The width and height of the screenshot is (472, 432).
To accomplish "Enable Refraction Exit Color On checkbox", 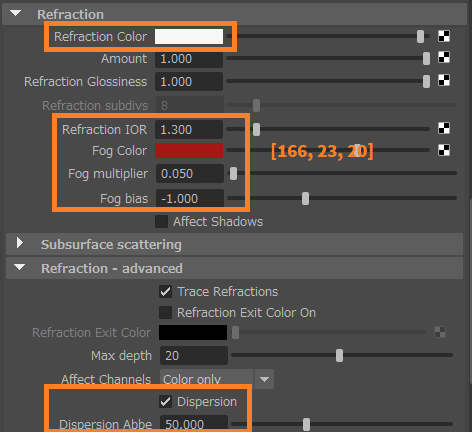I will point(166,313).
